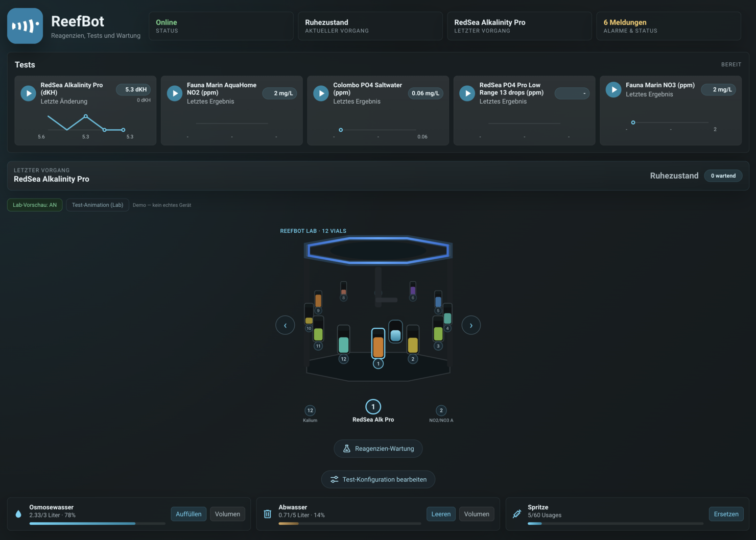Rotate the vial carousel right
This screenshot has height=540, width=756.
pos(471,325)
